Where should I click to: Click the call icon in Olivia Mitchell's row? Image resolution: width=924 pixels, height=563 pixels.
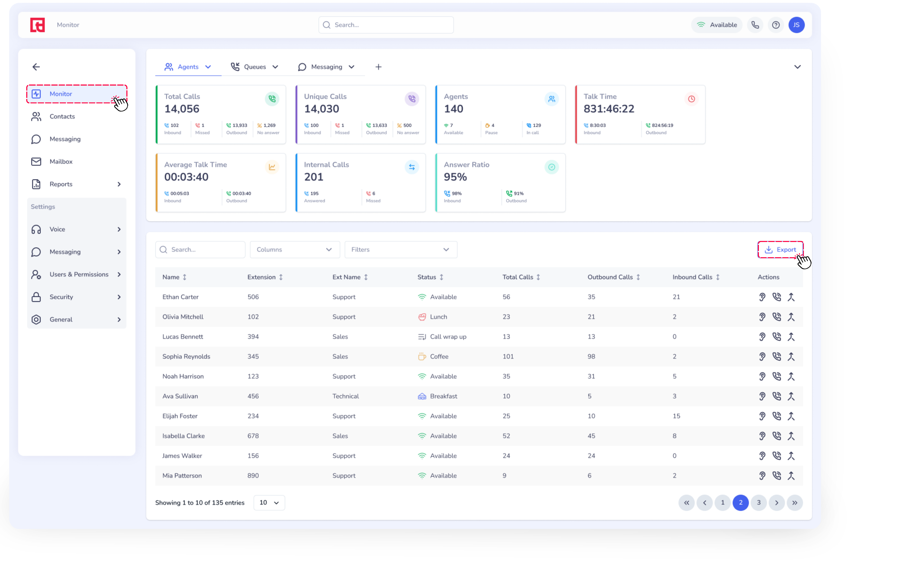coord(777,317)
